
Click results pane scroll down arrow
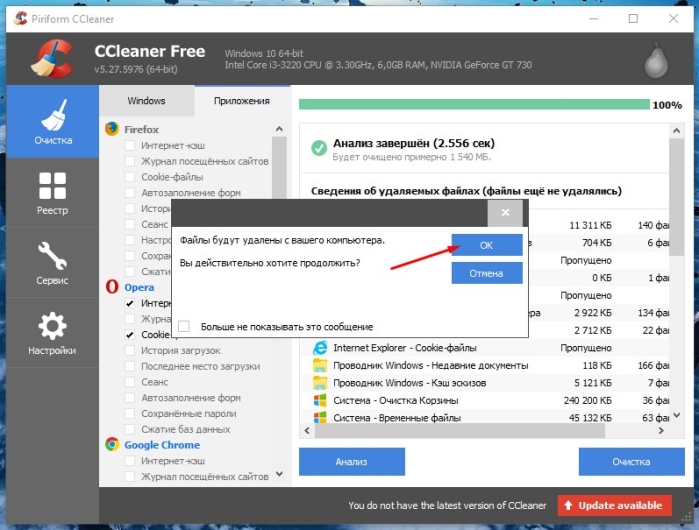[x=676, y=415]
